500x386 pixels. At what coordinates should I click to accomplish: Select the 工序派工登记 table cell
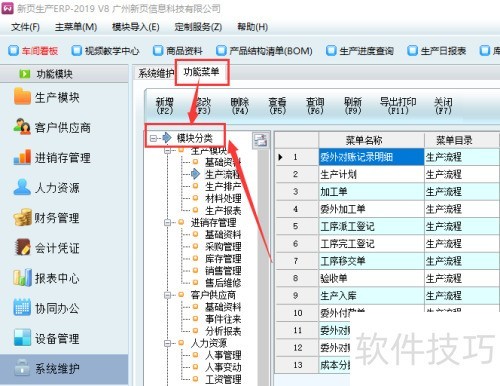pyautogui.click(x=371, y=226)
